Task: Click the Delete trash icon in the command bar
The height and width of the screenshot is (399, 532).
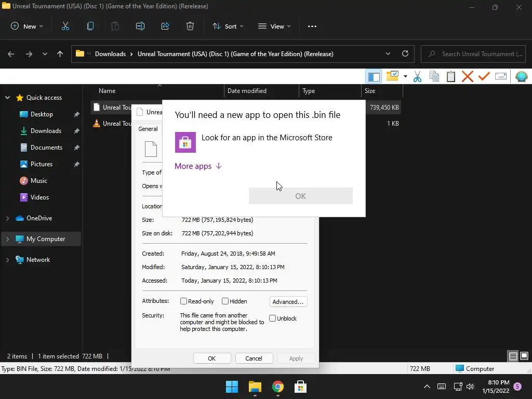Action: 190,26
